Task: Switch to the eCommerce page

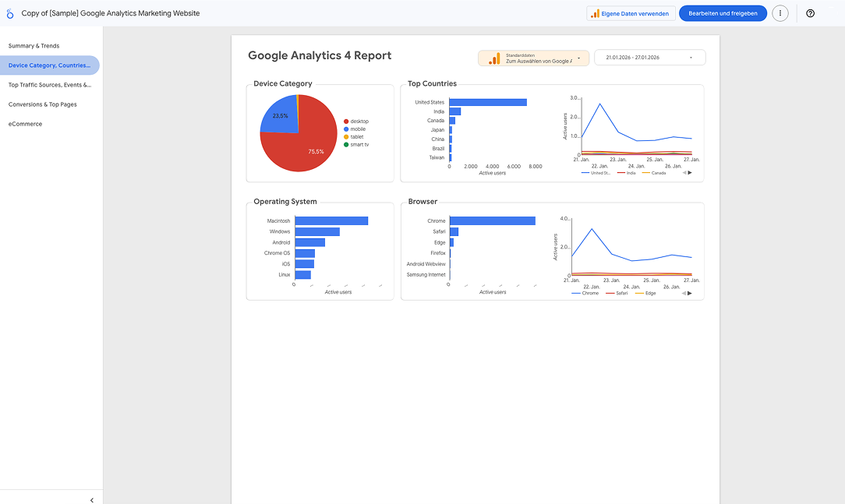Action: 25,124
